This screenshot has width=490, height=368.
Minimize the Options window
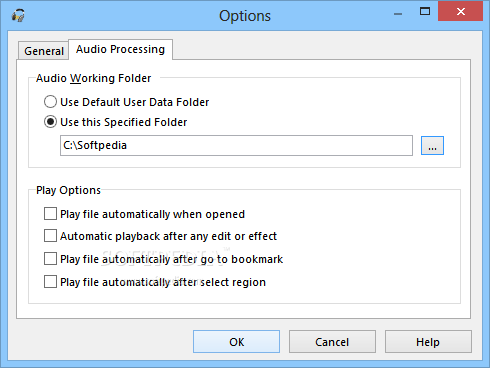point(398,13)
